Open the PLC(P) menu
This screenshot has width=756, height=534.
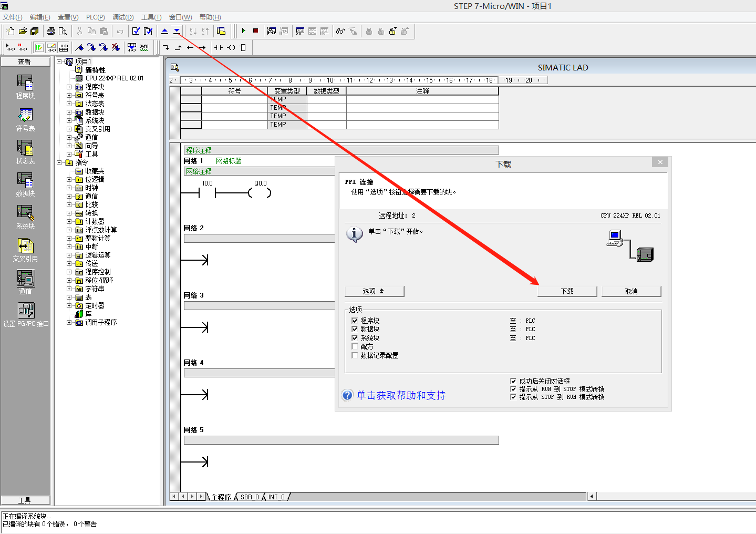95,17
